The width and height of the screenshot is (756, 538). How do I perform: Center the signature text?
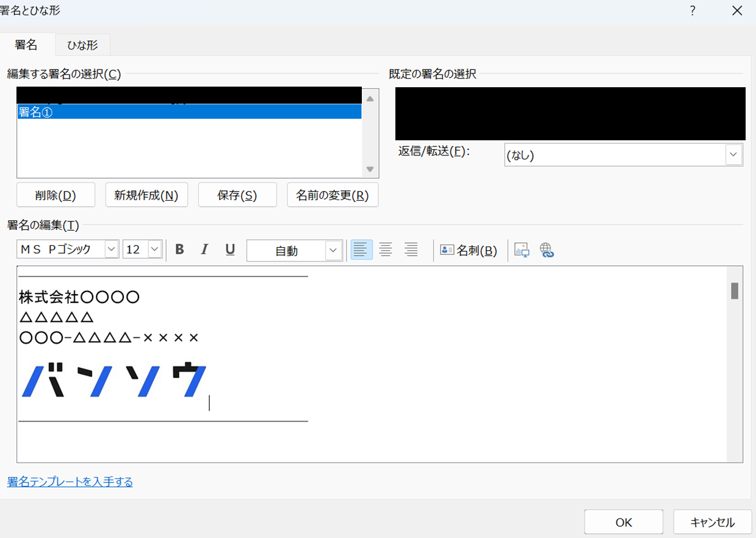click(x=386, y=249)
